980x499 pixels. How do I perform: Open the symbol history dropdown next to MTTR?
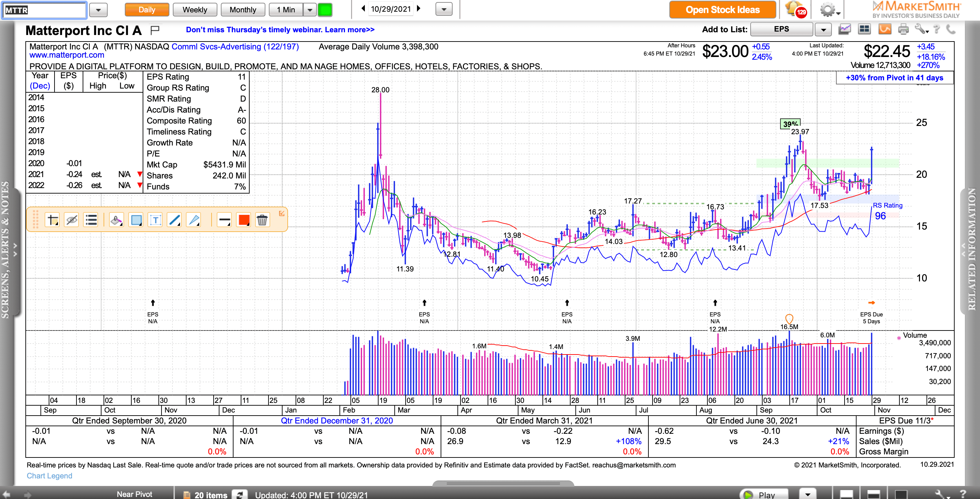[x=98, y=10]
